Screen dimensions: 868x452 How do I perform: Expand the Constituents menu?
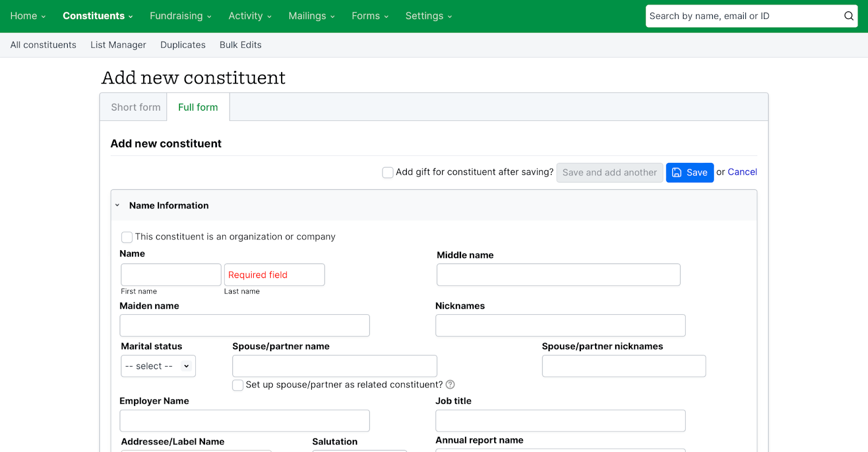coord(98,16)
